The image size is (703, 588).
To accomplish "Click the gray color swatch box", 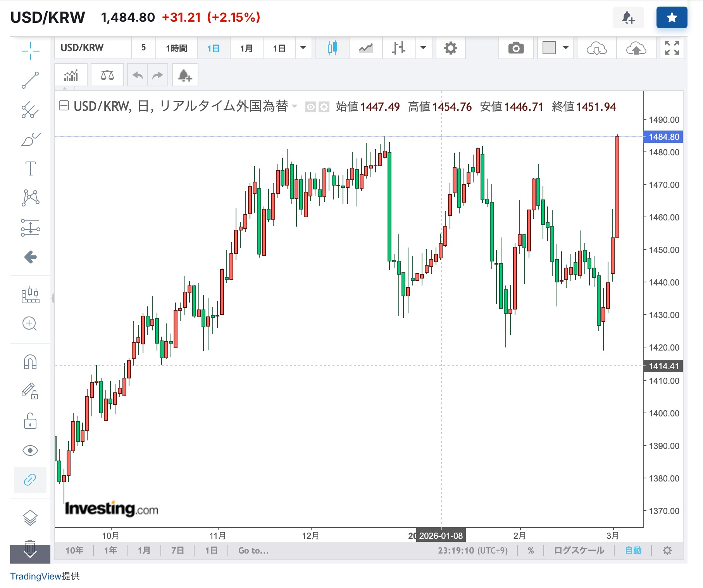I will click(549, 48).
